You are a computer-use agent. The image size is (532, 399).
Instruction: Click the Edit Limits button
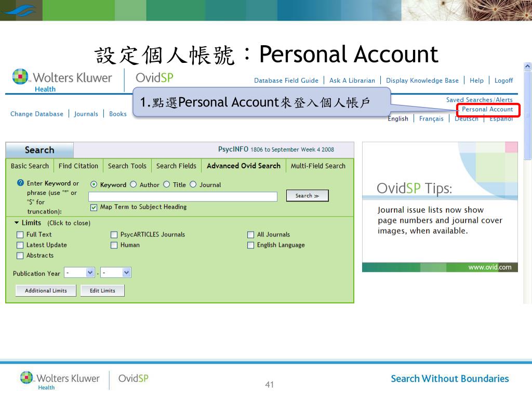point(102,291)
